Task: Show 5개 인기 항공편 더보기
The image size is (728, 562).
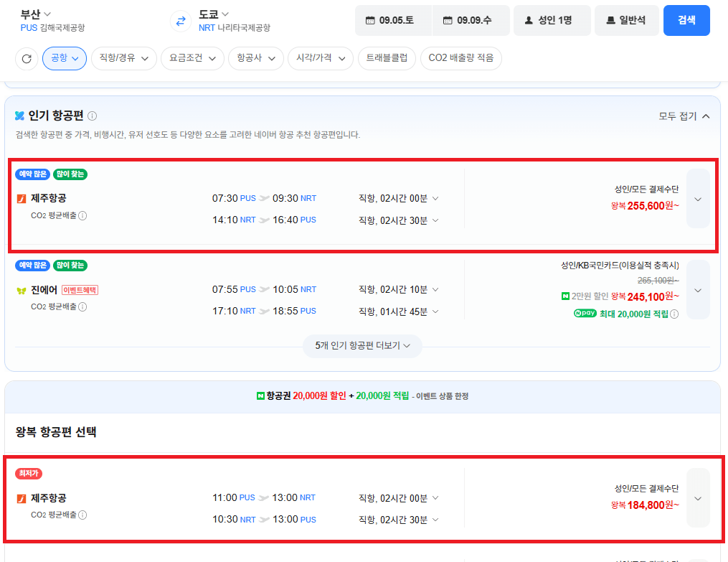Action: (362, 346)
